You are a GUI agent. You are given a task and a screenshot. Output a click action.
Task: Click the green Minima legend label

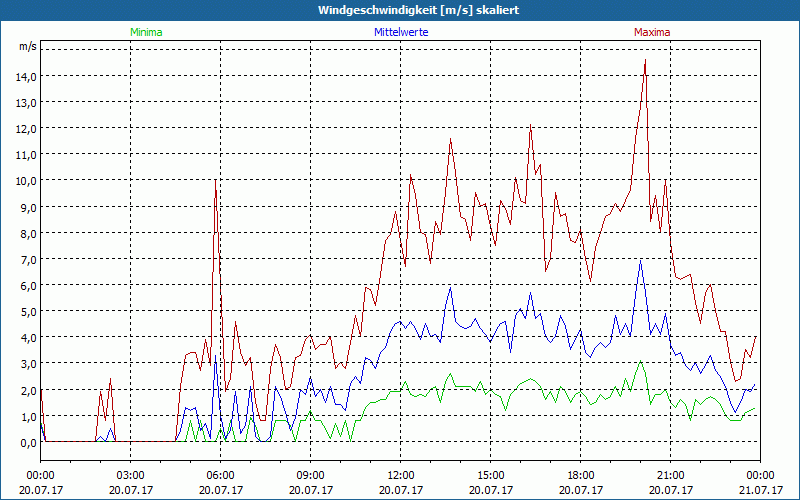coord(145,32)
